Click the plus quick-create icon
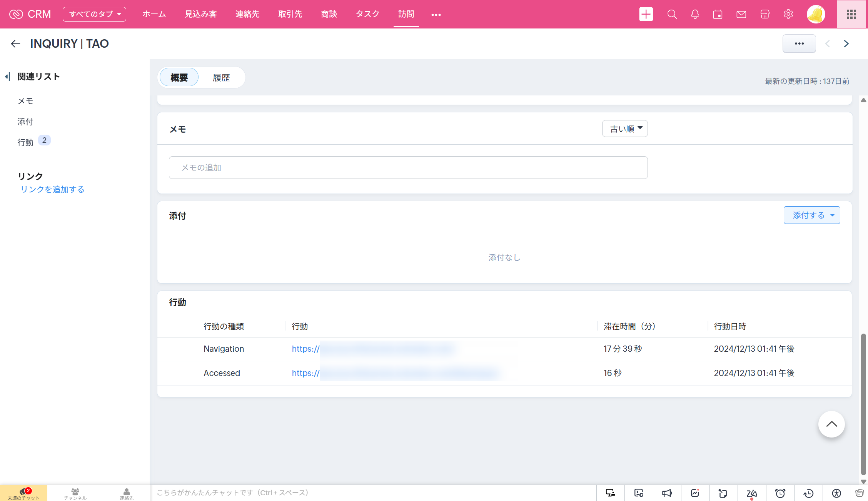This screenshot has width=868, height=501. [646, 14]
